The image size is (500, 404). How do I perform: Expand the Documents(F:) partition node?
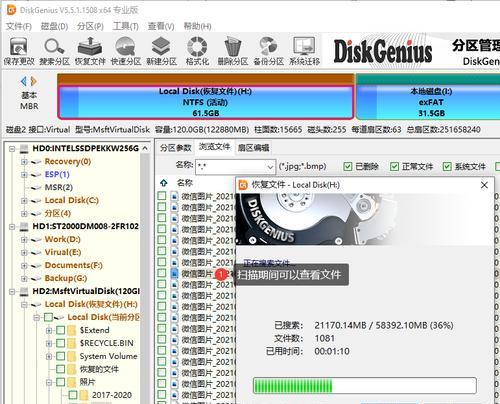pyautogui.click(x=24, y=266)
